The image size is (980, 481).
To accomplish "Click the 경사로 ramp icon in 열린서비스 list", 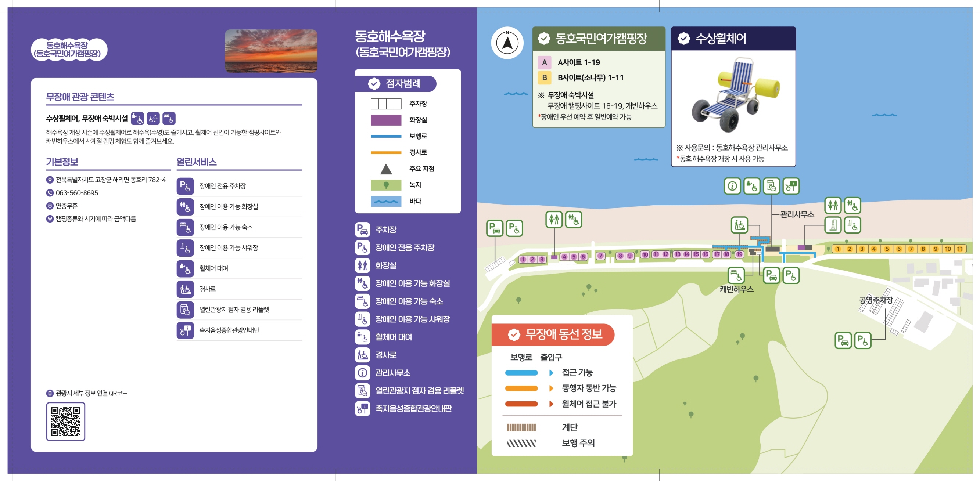I will pos(185,289).
